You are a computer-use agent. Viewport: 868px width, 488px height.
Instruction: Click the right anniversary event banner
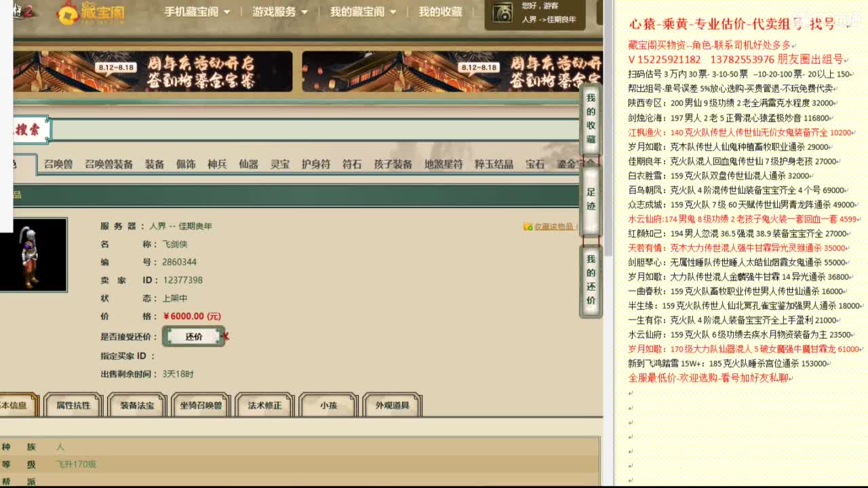point(452,72)
